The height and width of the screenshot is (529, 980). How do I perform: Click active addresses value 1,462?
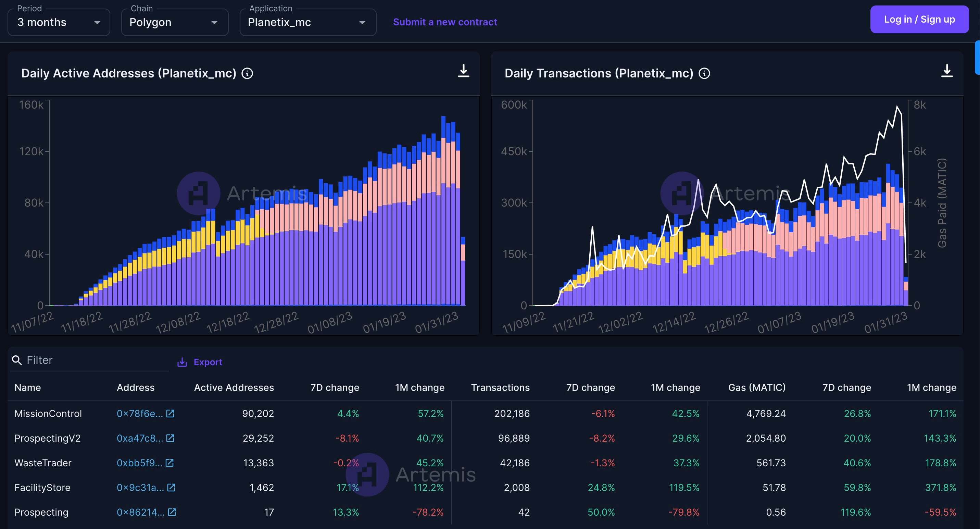pos(261,488)
